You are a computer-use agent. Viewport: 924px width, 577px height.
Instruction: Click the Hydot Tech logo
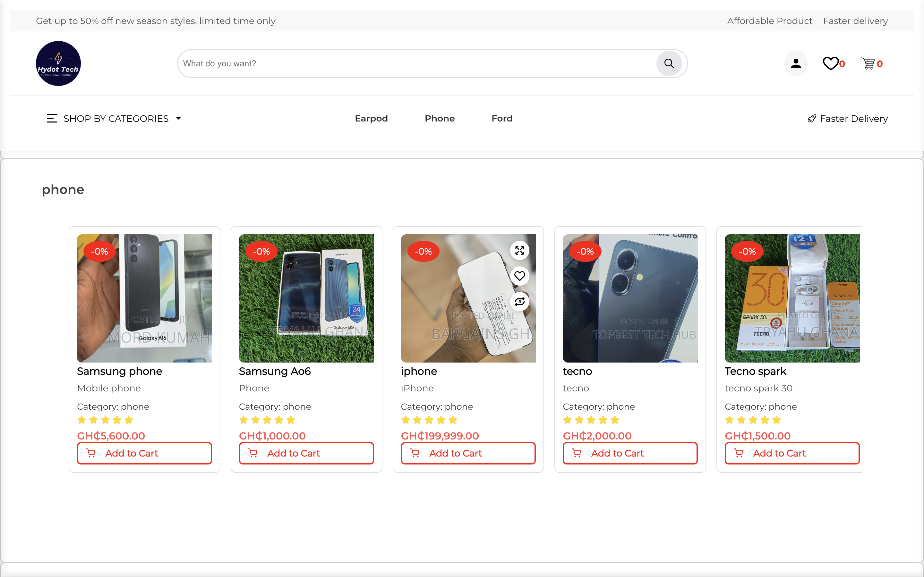click(58, 63)
